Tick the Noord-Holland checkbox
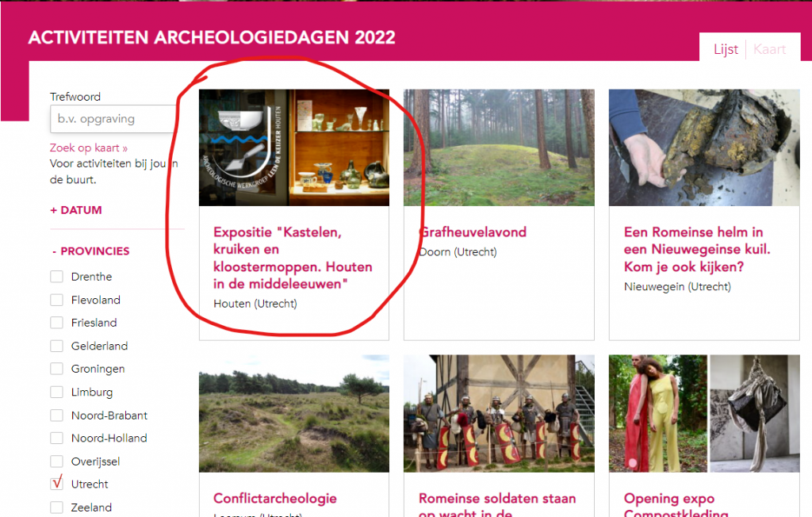This screenshot has width=812, height=517. coord(56,438)
